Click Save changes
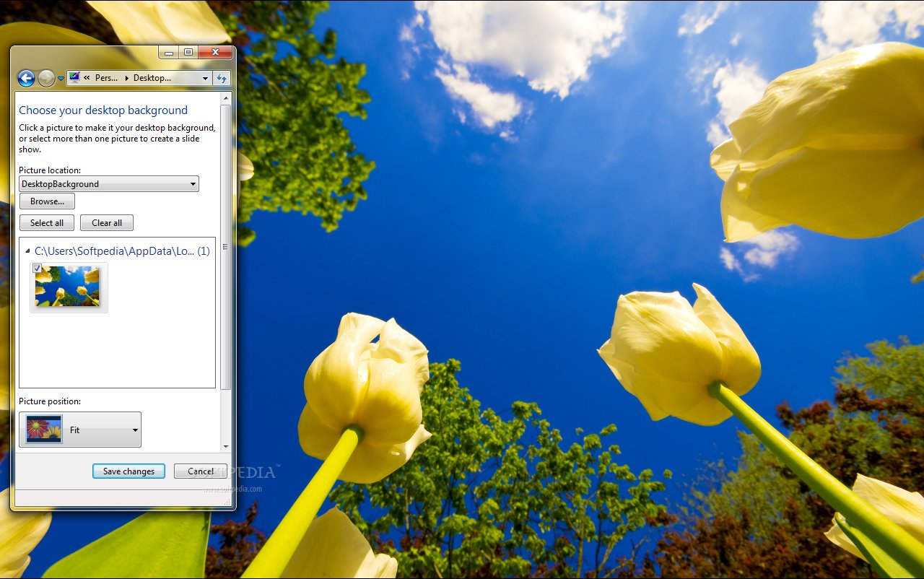 tap(128, 471)
